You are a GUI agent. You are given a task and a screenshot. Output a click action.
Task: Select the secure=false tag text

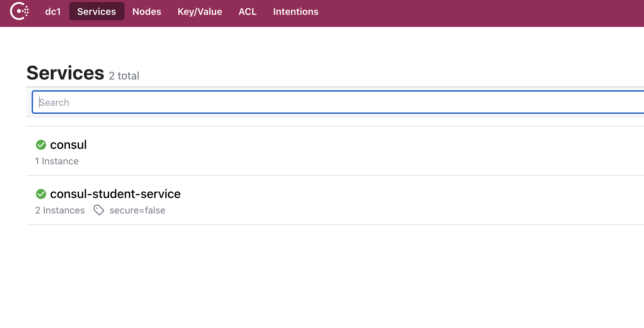[x=137, y=210]
